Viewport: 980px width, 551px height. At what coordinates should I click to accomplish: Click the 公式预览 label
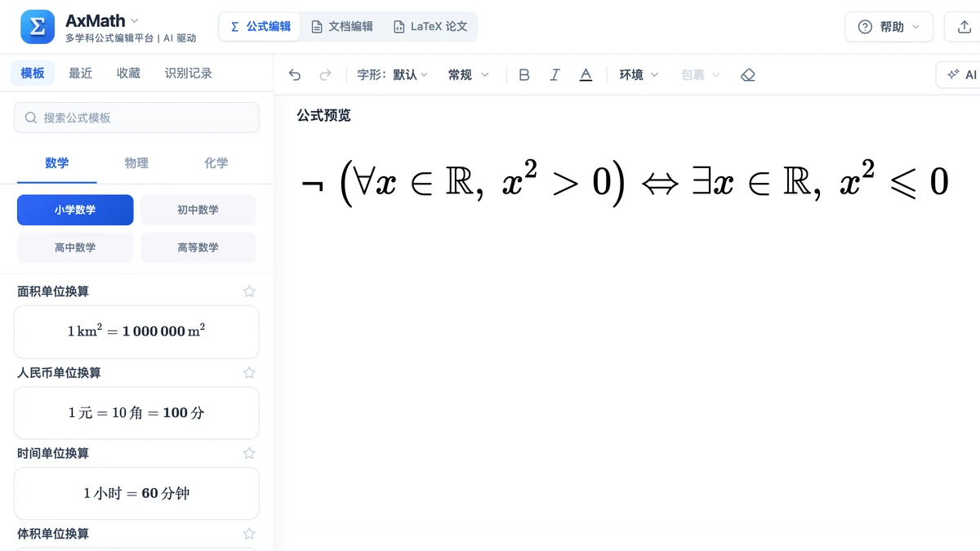tap(323, 116)
